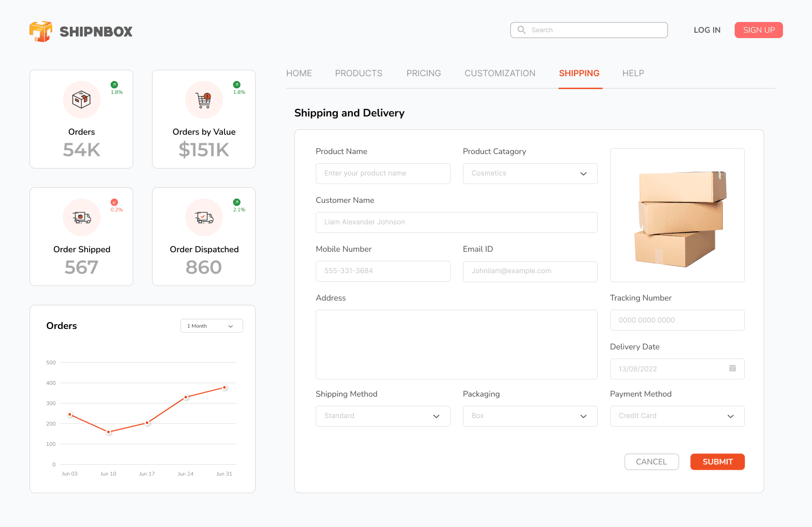
Task: Go to the CUSTOMIZATION tab
Action: tap(500, 73)
